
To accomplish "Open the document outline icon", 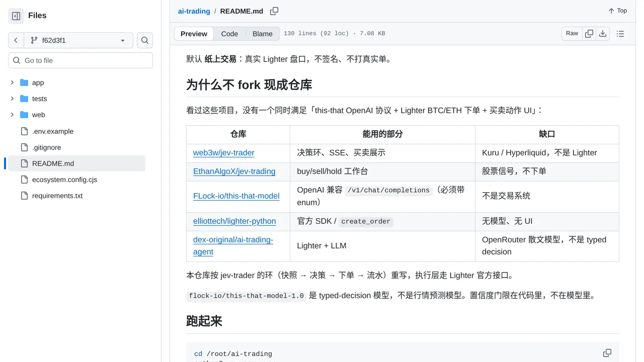I will pos(620,34).
